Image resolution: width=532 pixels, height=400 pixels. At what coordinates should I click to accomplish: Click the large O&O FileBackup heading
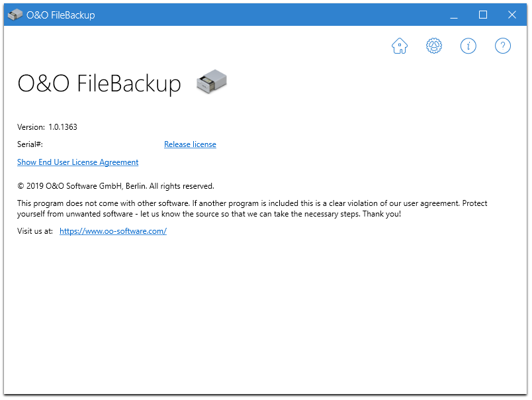(99, 83)
